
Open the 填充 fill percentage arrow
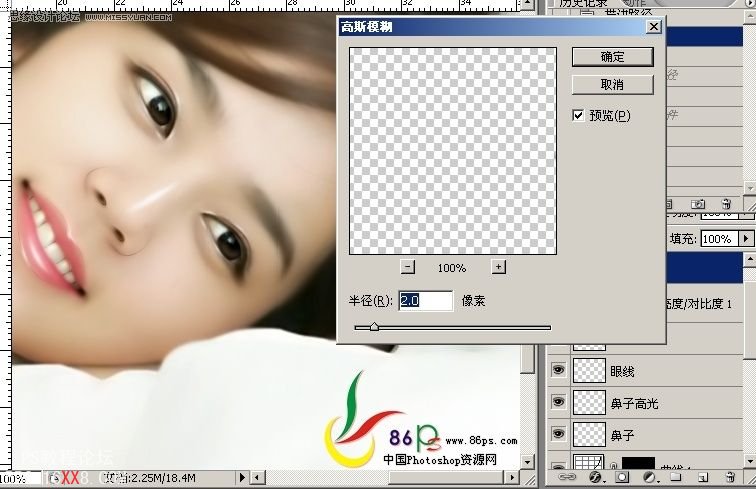click(746, 239)
